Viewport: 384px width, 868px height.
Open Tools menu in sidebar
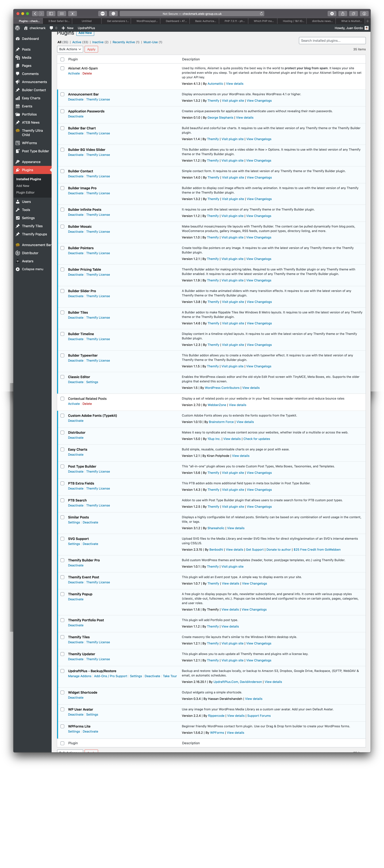[26, 210]
